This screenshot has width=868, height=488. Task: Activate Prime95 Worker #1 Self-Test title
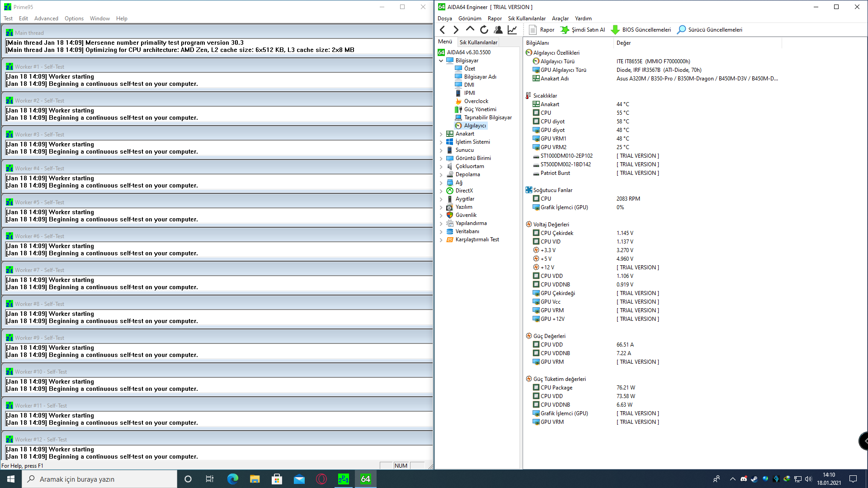[217, 66]
